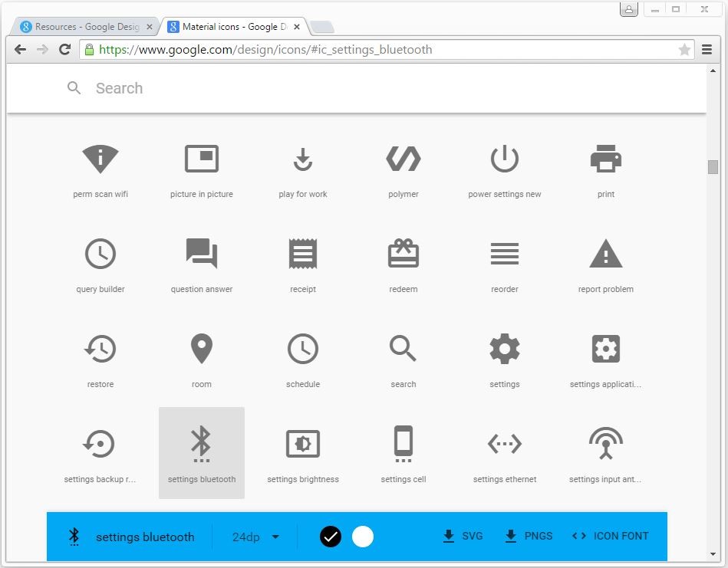Viewport: 728px width, 568px height.
Task: Click the settings gear icon
Action: [x=504, y=348]
